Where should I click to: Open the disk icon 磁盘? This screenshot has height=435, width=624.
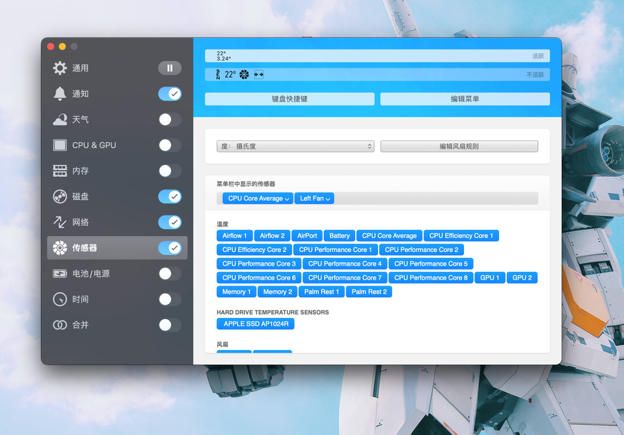60,197
